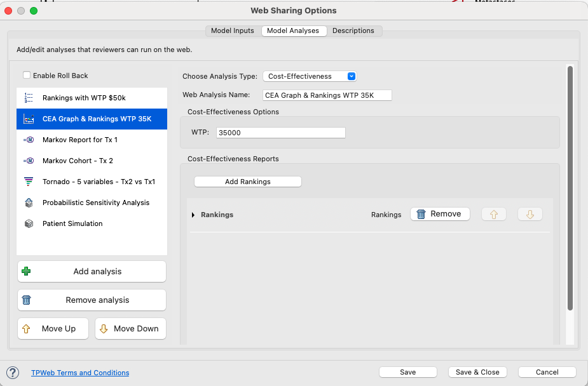Screen dimensions: 588x386
Task: Click the vertical scrollbar of the analysis panel
Action: coord(570,188)
